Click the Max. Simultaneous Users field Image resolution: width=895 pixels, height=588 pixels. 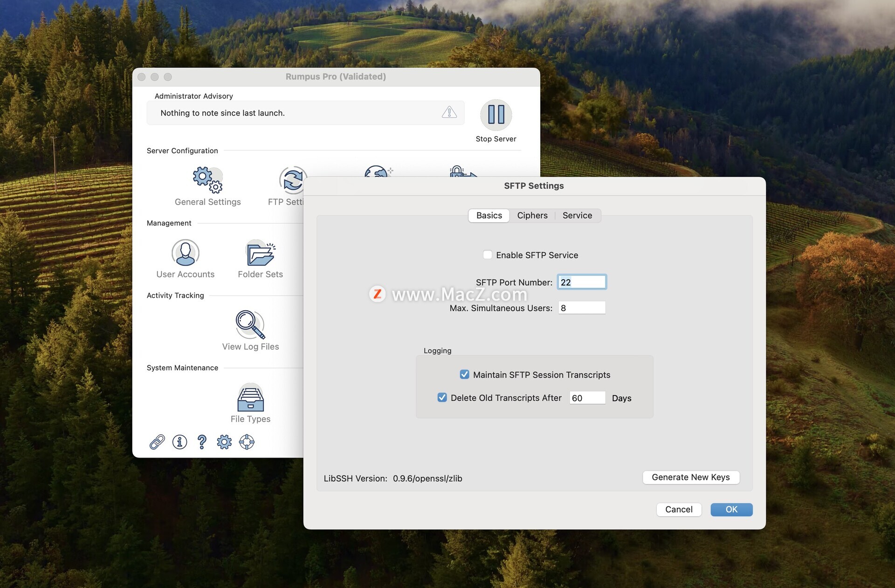pyautogui.click(x=582, y=308)
